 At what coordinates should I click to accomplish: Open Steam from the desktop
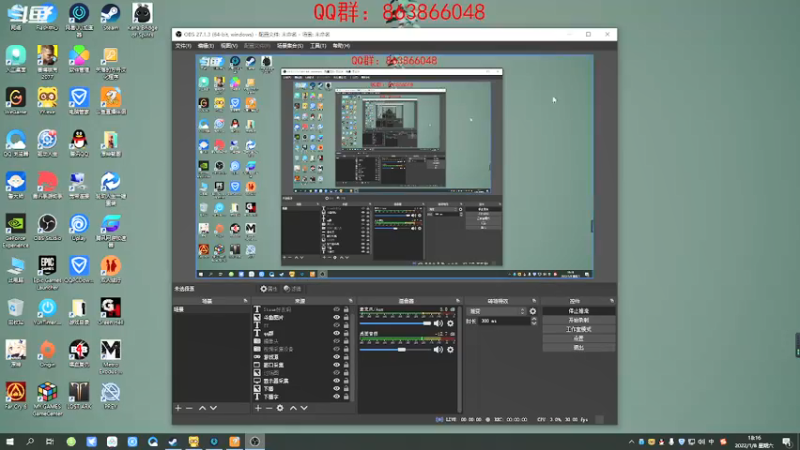tap(110, 17)
